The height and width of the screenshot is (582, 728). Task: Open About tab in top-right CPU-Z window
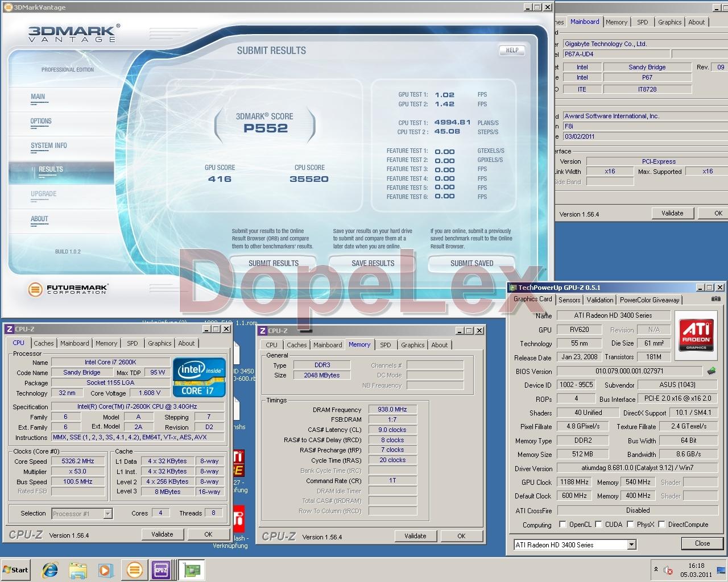coord(697,22)
